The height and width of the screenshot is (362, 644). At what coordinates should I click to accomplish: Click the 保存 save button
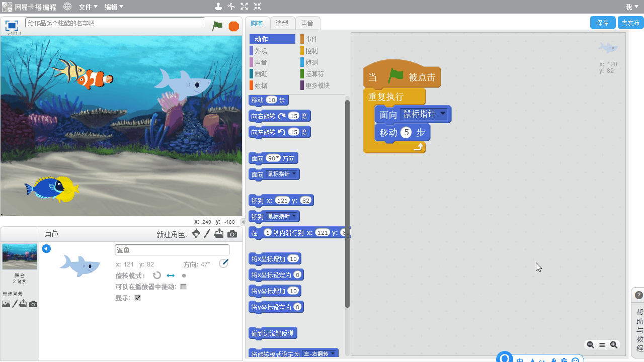pos(602,23)
